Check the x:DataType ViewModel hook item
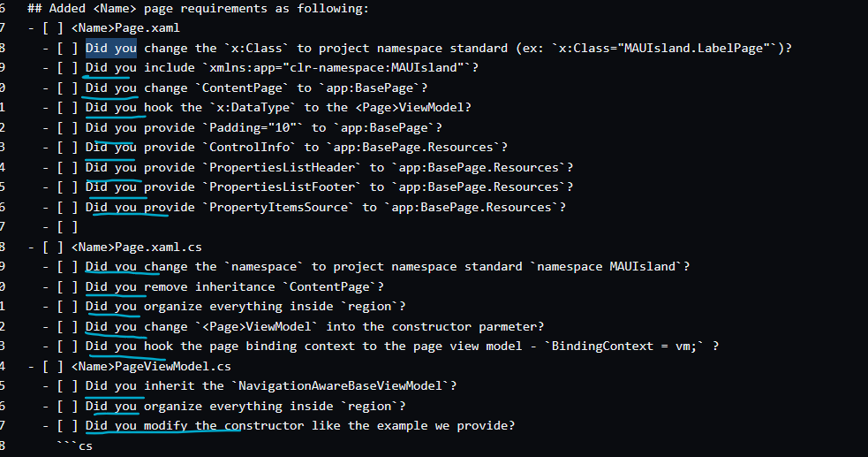The width and height of the screenshot is (868, 457). tap(67, 108)
